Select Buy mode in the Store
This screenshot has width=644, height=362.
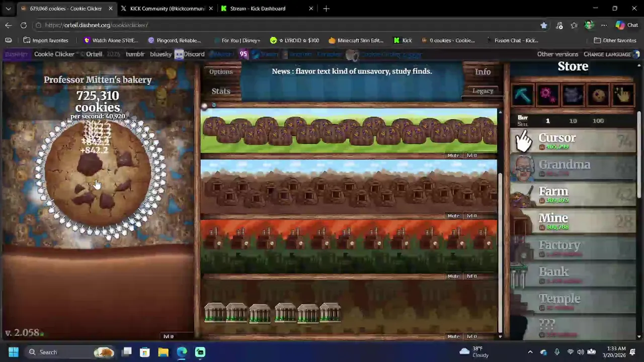(x=523, y=118)
